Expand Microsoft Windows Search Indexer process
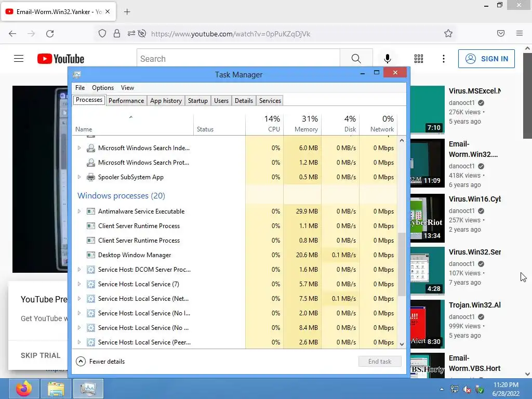 coord(79,148)
